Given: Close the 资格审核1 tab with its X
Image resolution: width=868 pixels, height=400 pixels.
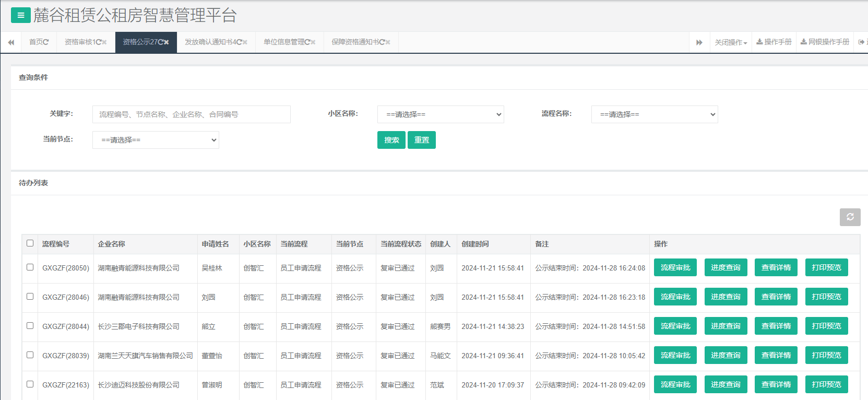Looking at the screenshot, I should [104, 42].
